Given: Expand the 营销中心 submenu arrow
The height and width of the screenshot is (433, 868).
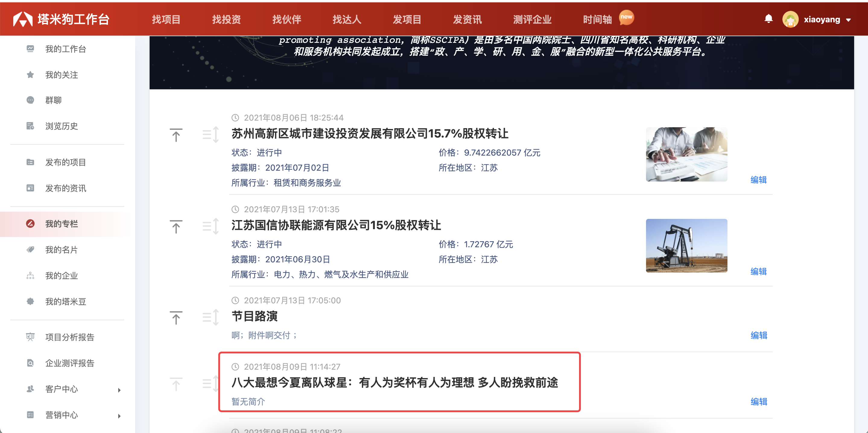Looking at the screenshot, I should 119,416.
